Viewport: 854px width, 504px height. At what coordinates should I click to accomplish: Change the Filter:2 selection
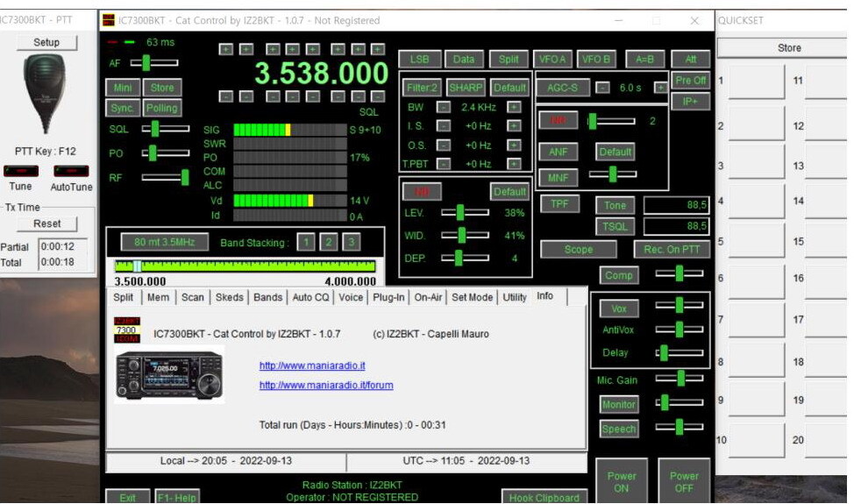[423, 88]
